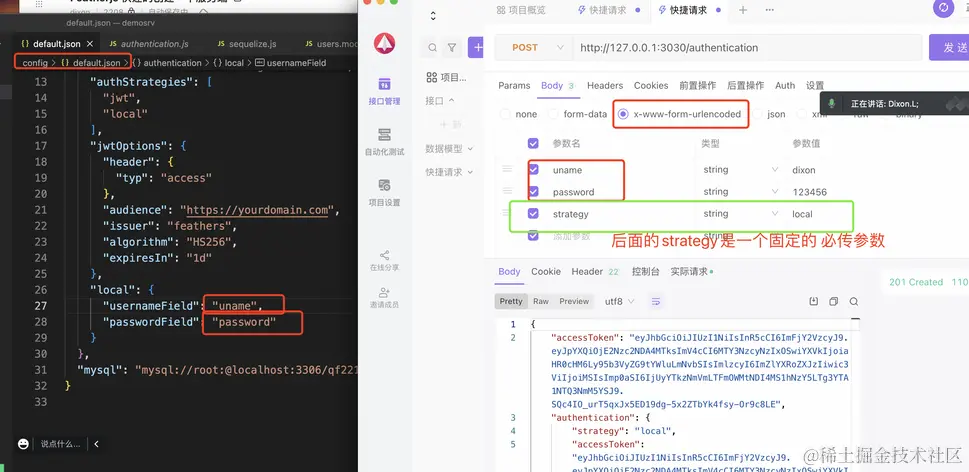969x472 pixels.
Task: Toggle the select-all parameters checkbox
Action: pos(533,143)
